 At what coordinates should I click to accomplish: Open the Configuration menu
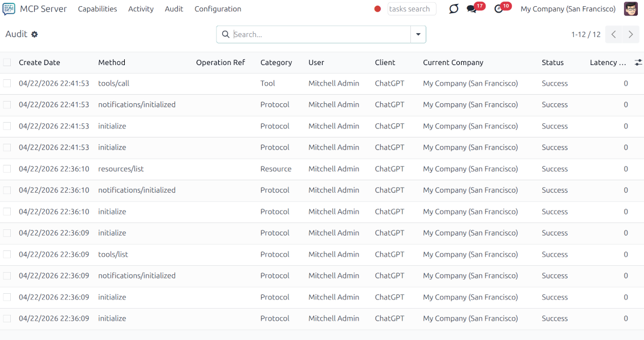(218, 9)
